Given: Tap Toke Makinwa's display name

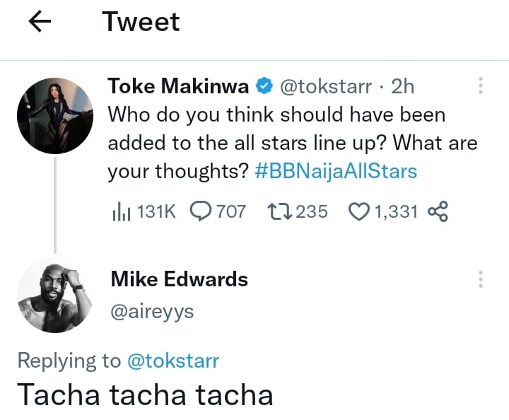Looking at the screenshot, I should click(177, 86).
